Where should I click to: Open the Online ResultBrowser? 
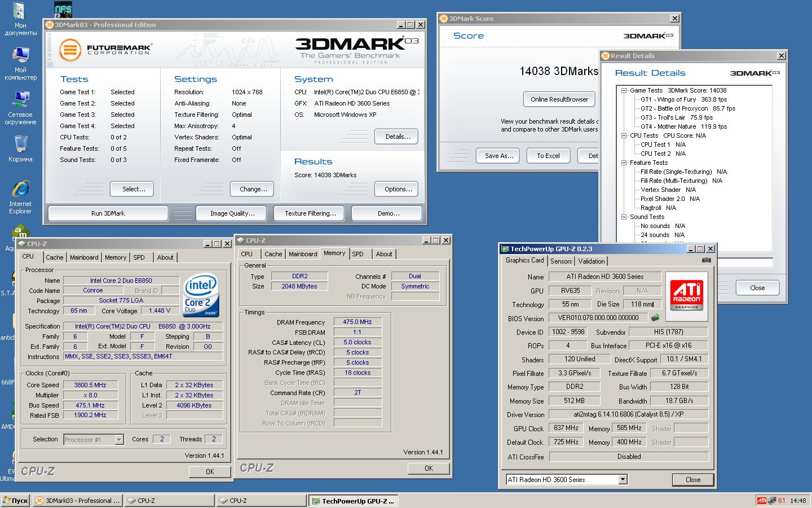(559, 99)
